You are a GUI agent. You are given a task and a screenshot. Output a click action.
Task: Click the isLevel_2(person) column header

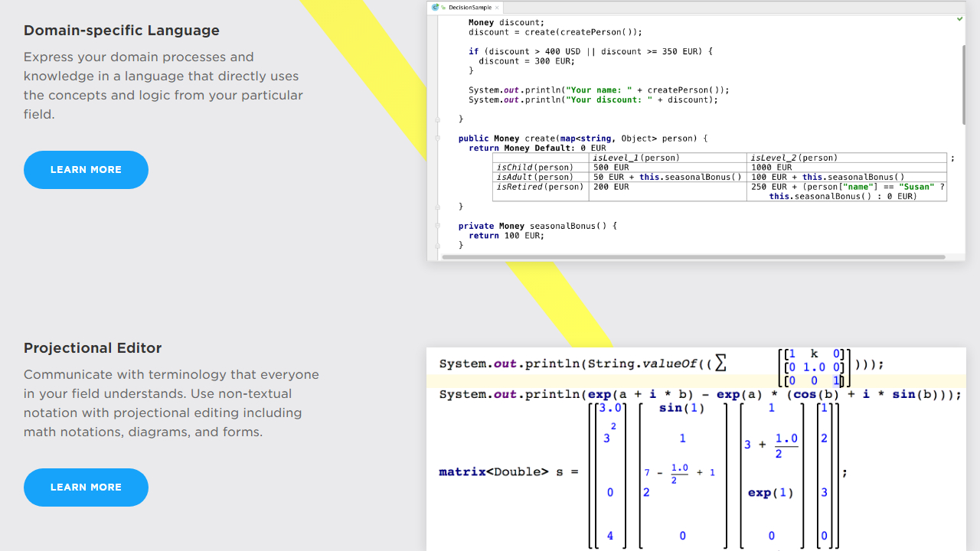tap(794, 158)
